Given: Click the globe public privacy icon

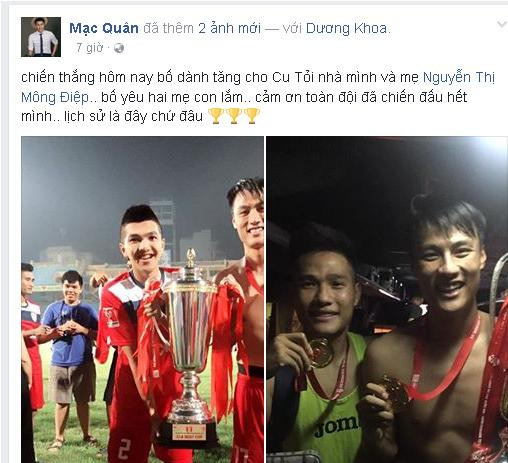Looking at the screenshot, I should 119,48.
